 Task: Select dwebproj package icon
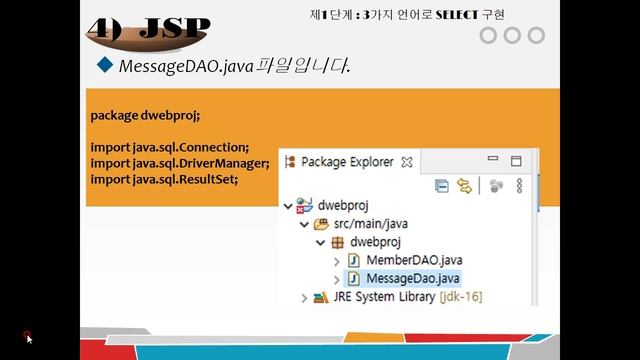(338, 242)
